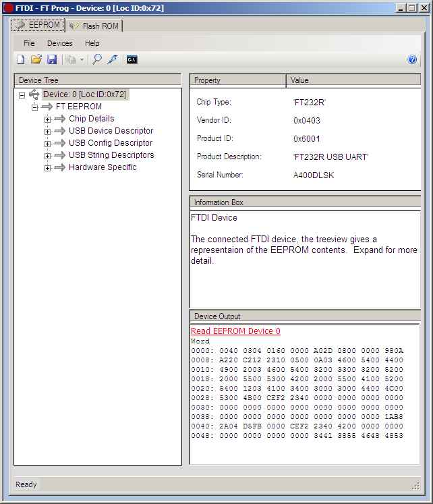Select USB String Descriptors in the tree

pyautogui.click(x=111, y=155)
